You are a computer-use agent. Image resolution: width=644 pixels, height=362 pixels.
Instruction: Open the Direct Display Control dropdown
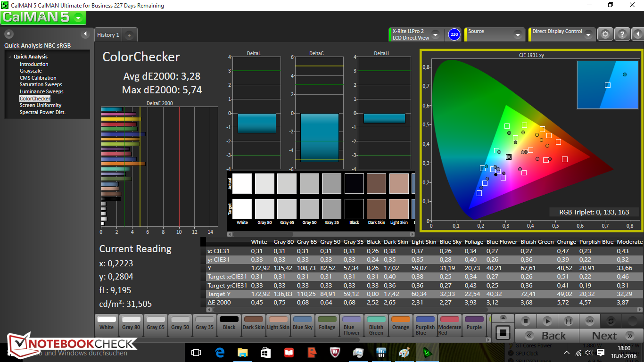pyautogui.click(x=588, y=35)
